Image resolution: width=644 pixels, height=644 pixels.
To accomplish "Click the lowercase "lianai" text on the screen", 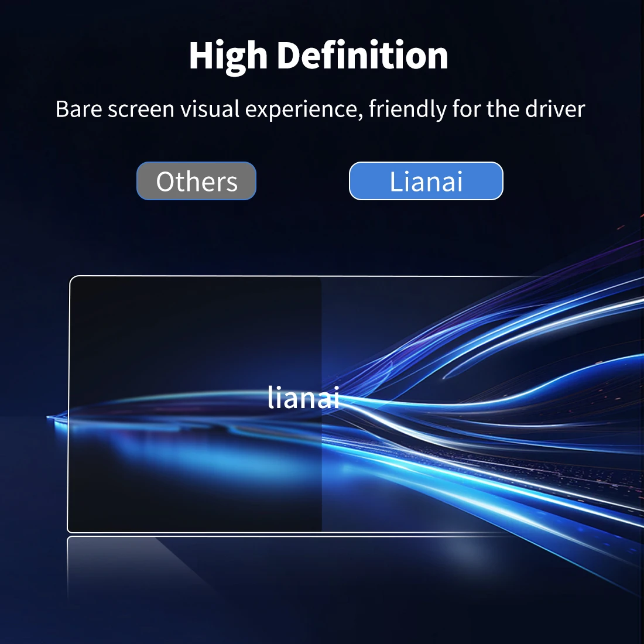I will click(x=303, y=397).
